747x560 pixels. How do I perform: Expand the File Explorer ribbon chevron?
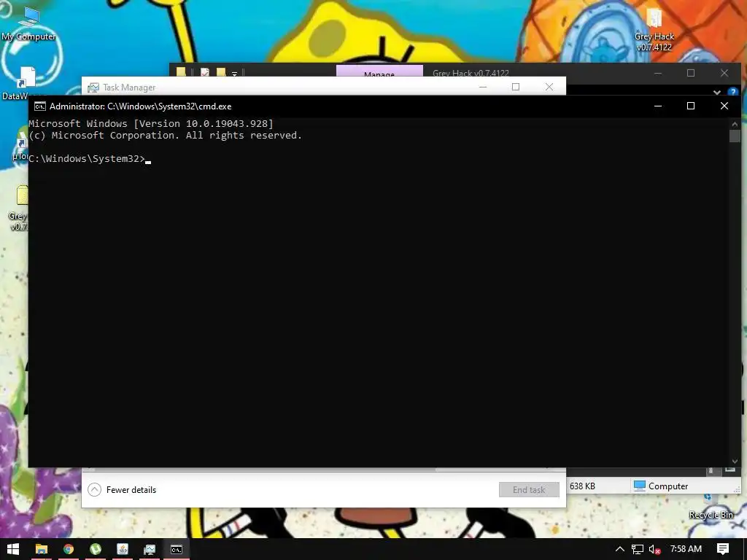coord(717,91)
